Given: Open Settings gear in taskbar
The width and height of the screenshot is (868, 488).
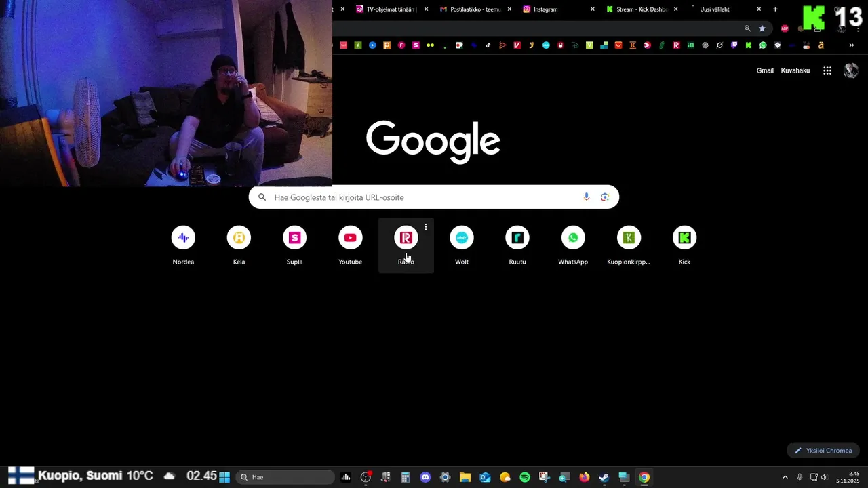Looking at the screenshot, I should point(445,477).
